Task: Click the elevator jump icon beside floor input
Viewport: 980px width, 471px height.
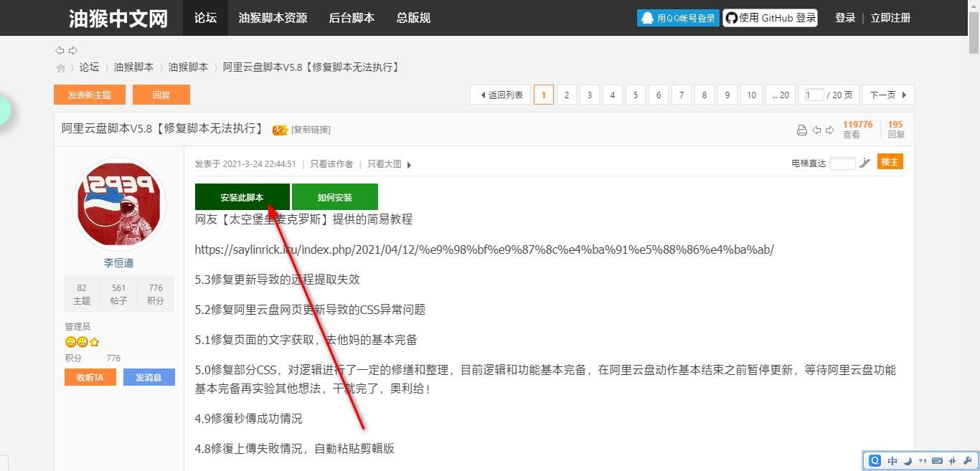Action: coord(864,163)
